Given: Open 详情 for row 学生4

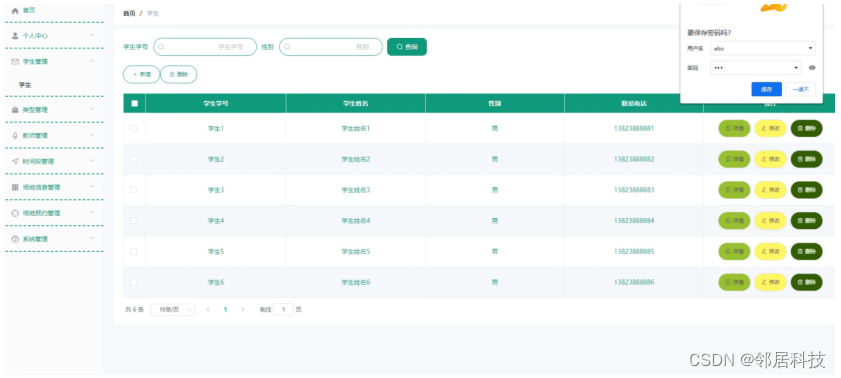Looking at the screenshot, I should click(734, 220).
